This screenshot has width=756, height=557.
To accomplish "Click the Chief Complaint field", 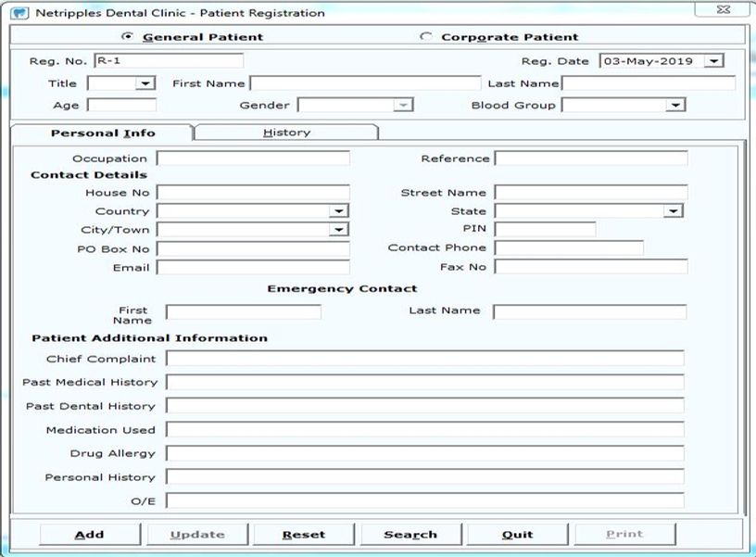I will click(424, 359).
